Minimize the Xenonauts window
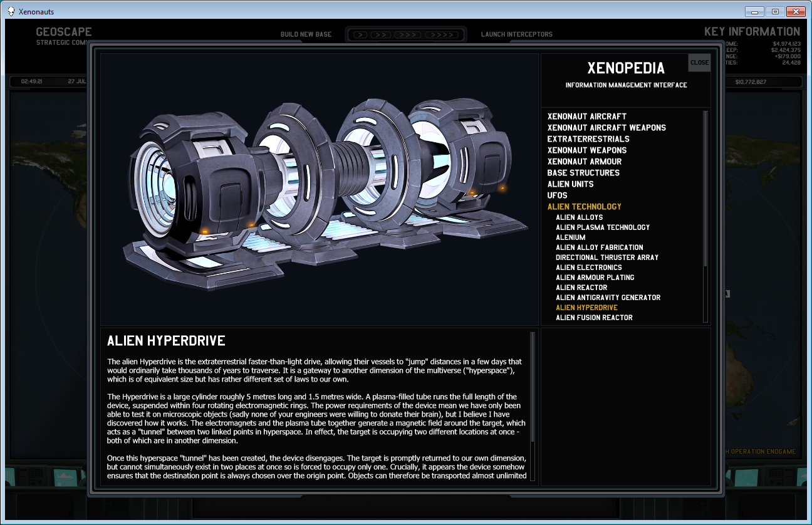This screenshot has width=812, height=525. pyautogui.click(x=754, y=11)
